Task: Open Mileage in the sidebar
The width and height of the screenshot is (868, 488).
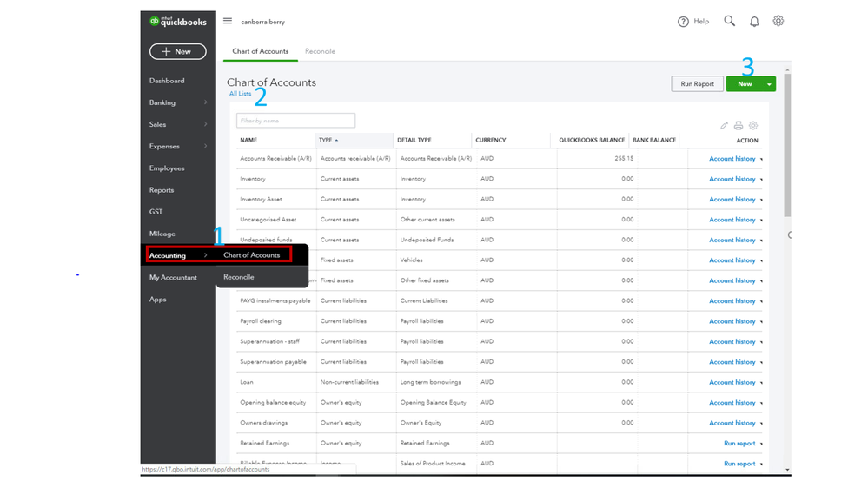Action: pos(162,234)
